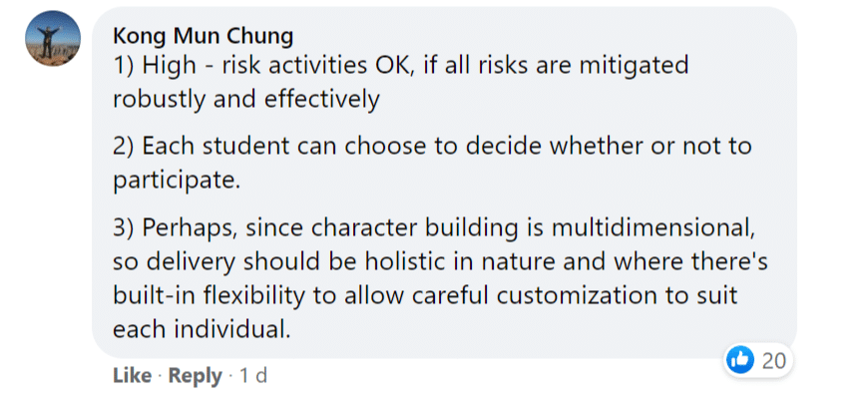
Task: Click the word mitigated in the first line
Action: click(635, 66)
